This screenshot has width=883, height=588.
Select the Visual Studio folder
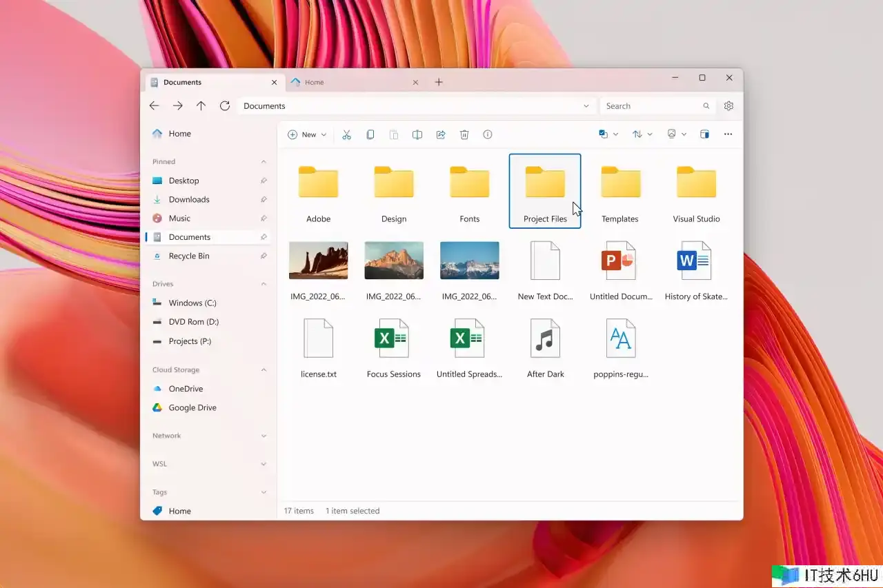tap(696, 191)
